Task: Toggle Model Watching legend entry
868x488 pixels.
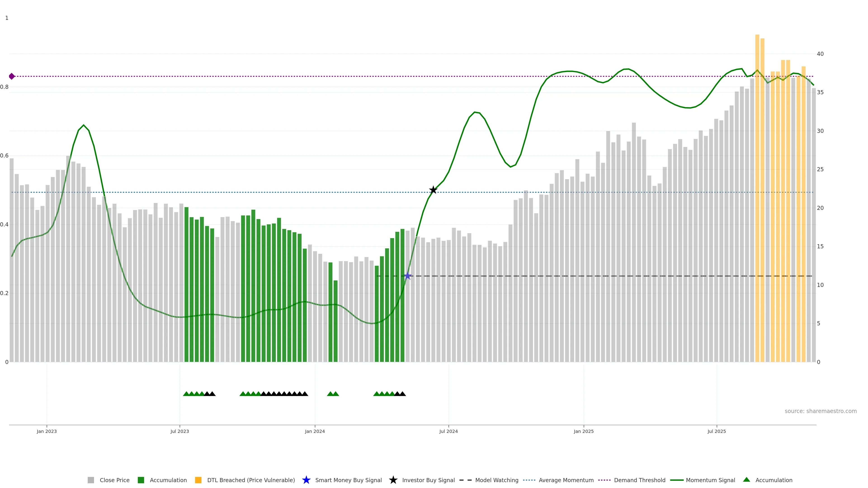Action: point(496,480)
